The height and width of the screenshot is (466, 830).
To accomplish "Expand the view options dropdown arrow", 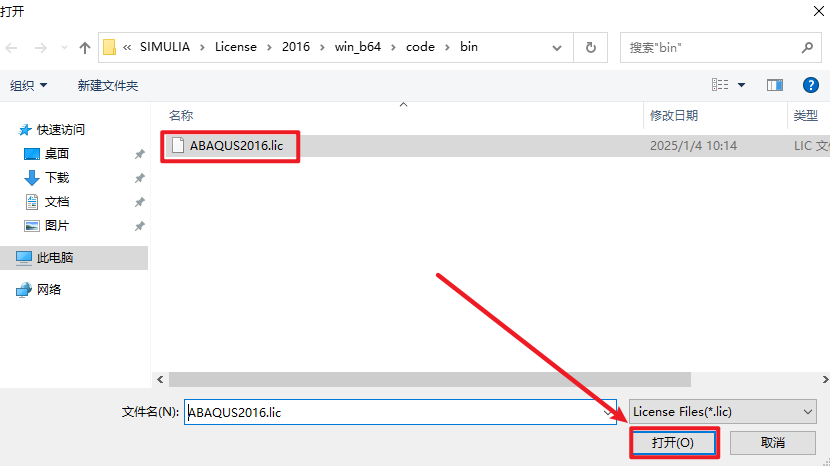I will 741,85.
